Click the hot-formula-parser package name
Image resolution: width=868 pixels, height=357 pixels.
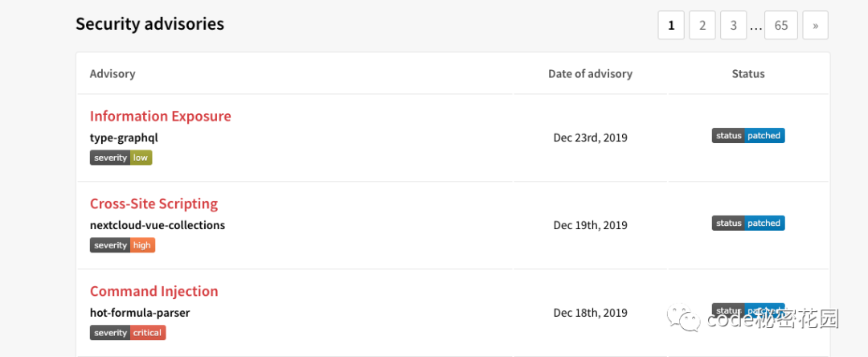(140, 313)
